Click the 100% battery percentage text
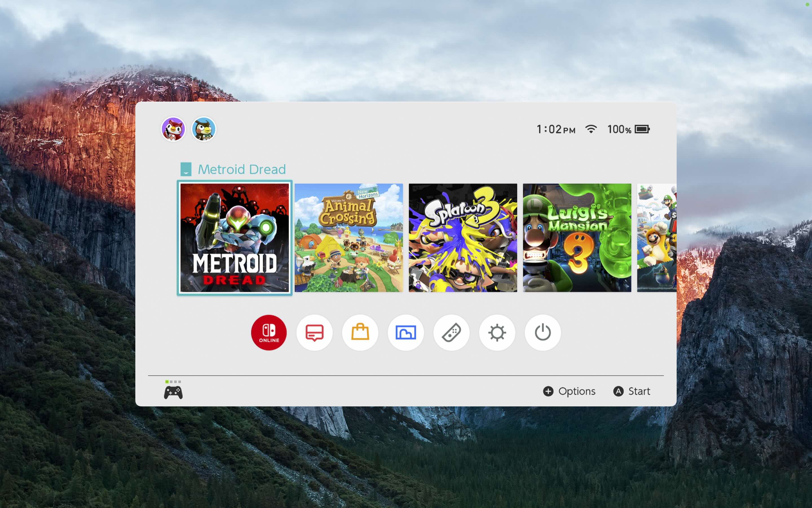The height and width of the screenshot is (508, 812). (x=619, y=129)
